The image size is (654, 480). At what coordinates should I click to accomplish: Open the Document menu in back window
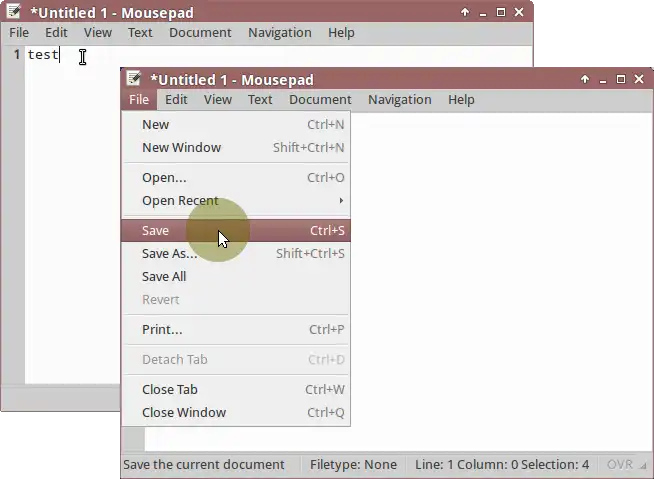pos(200,33)
